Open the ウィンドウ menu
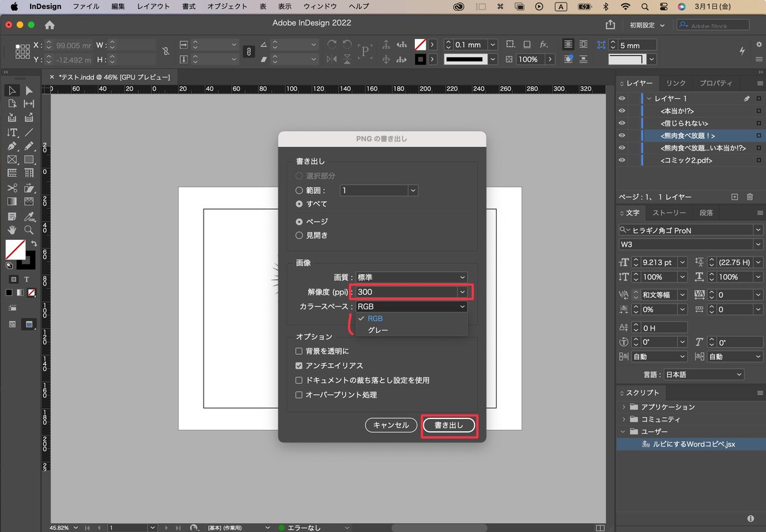This screenshot has width=766, height=532. pos(319,6)
